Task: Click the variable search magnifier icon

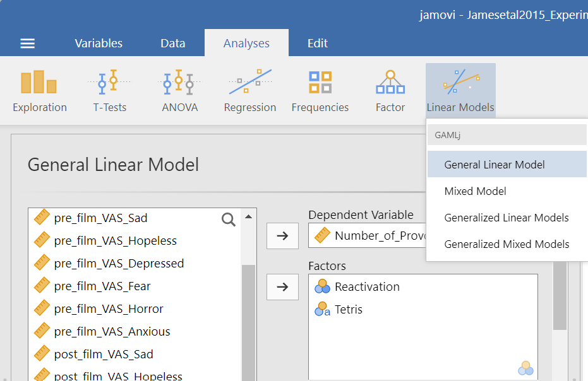Action: 229,220
